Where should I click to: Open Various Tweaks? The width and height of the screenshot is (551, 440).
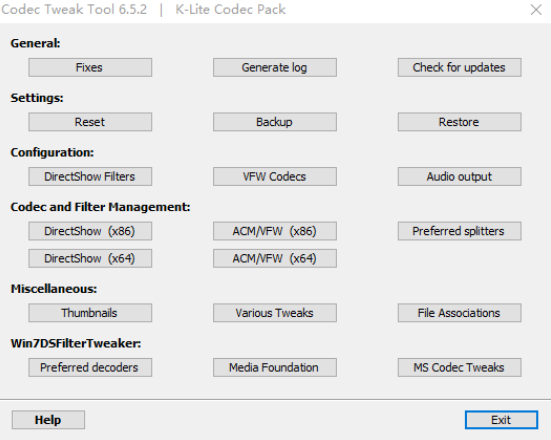275,313
